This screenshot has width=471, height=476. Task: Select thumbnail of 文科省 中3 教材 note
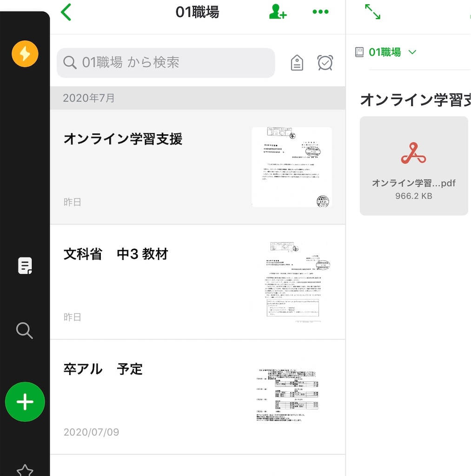click(292, 282)
